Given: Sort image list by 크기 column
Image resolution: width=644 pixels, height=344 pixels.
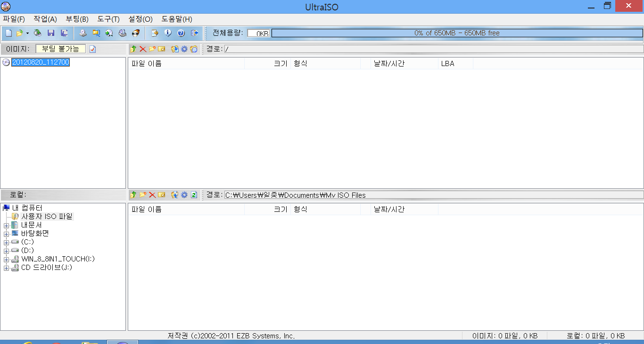Looking at the screenshot, I should point(267,63).
